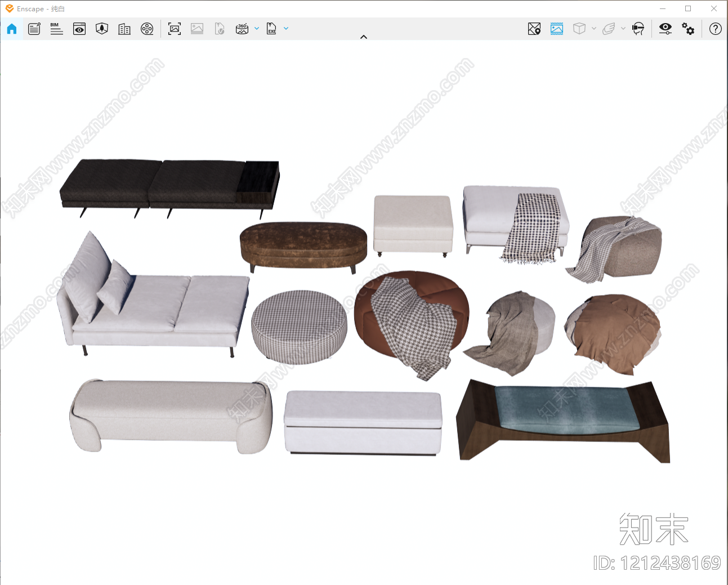728x585 pixels.
Task: Click the projection cube view icon
Action: click(579, 29)
